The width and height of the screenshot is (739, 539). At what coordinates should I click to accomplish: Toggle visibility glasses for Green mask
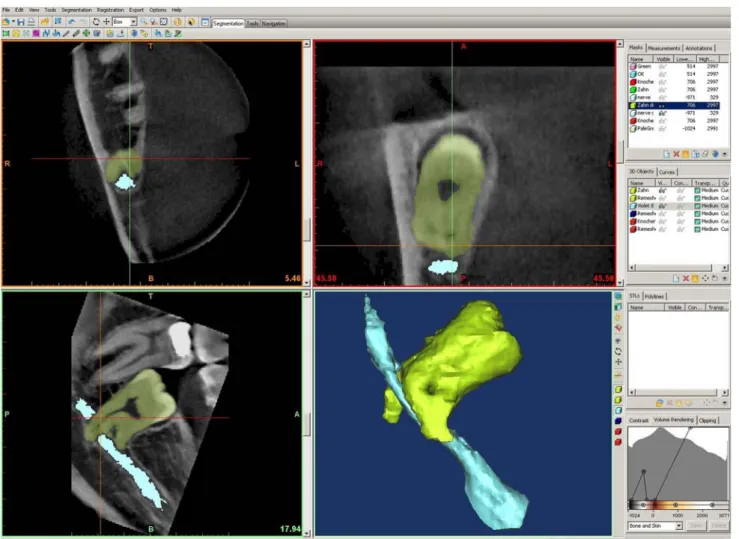click(663, 66)
